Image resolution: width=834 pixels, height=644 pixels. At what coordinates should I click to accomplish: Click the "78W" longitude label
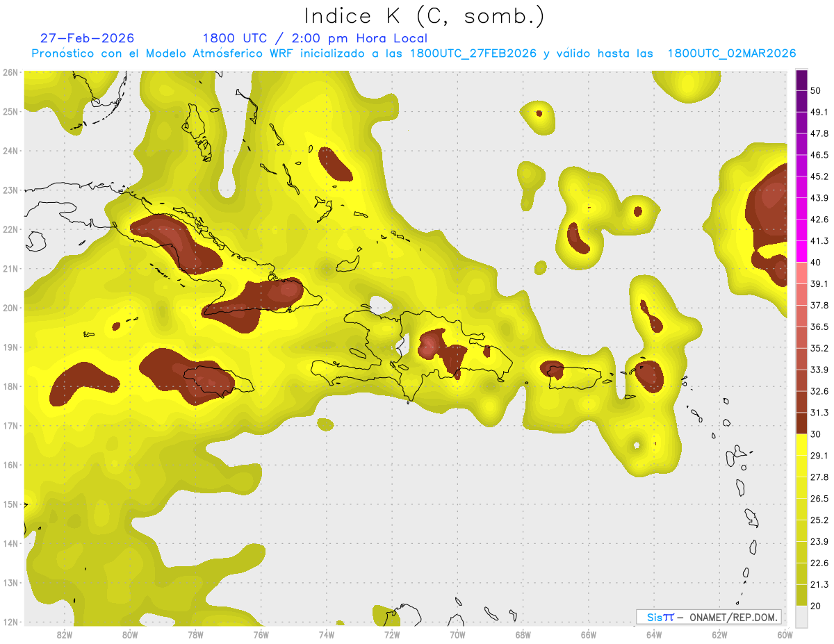[x=195, y=634]
